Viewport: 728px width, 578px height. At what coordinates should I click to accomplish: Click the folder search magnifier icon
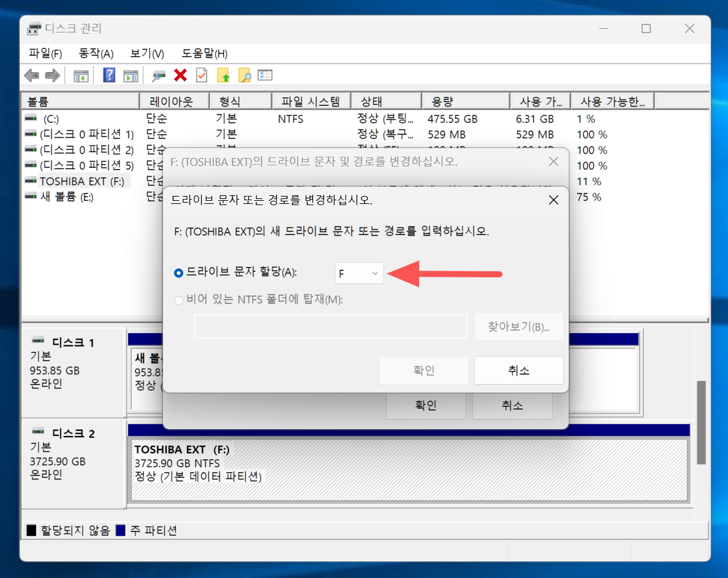coord(245,75)
